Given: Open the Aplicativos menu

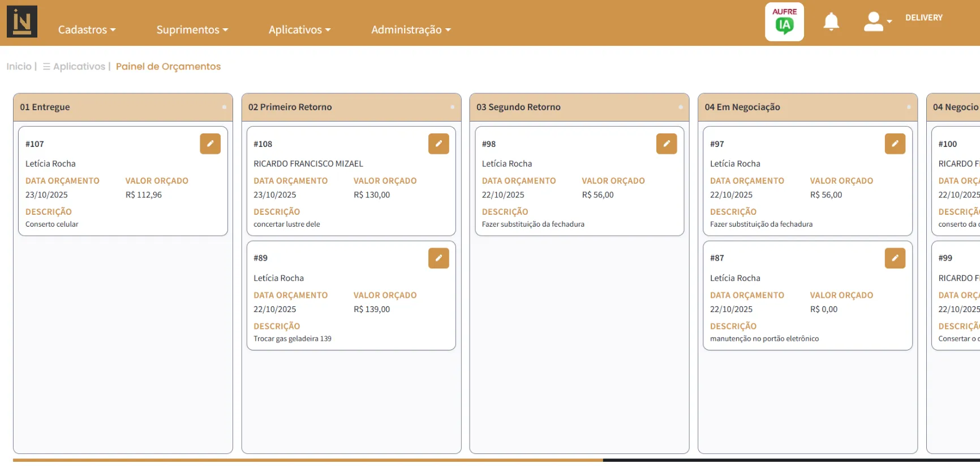Looking at the screenshot, I should 299,30.
